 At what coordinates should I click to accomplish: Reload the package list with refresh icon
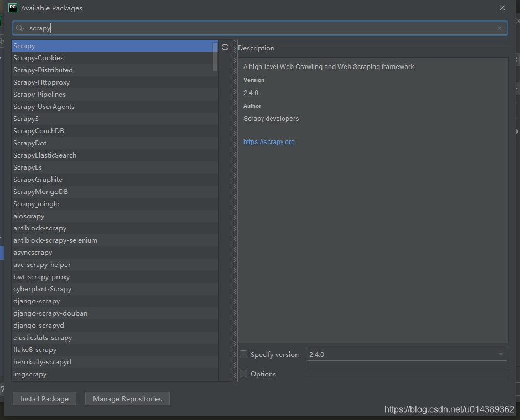point(225,47)
